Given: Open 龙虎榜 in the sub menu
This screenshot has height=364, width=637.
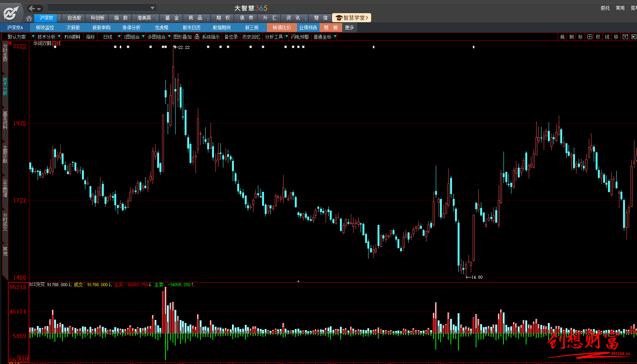Looking at the screenshot, I should [x=161, y=27].
